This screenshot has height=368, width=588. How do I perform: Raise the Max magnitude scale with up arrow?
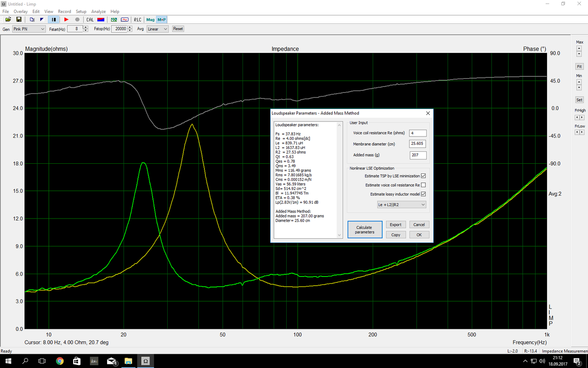(x=580, y=48)
